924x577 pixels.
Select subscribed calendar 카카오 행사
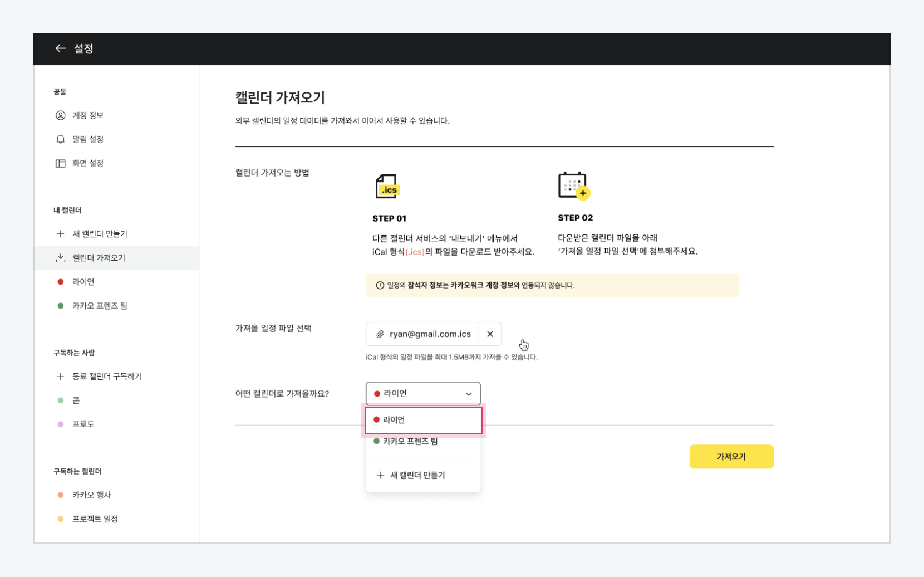[91, 495]
